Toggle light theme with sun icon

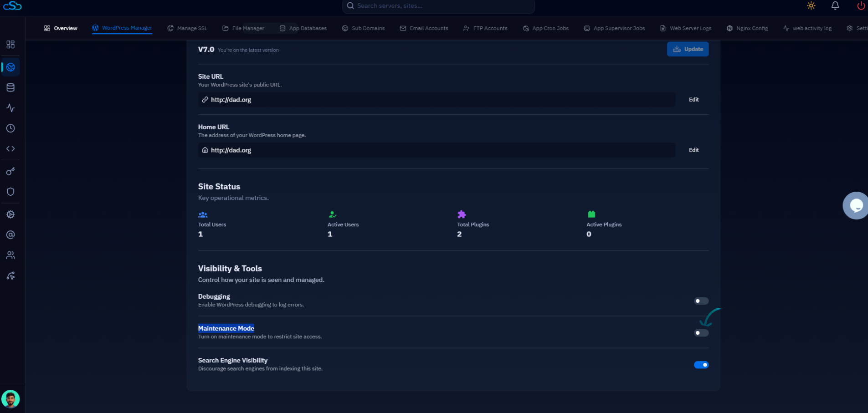point(811,6)
